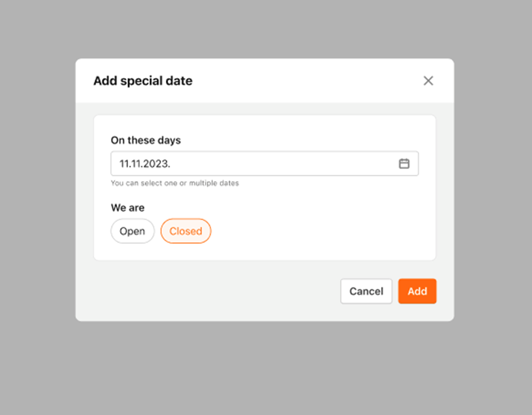Expand the date selection dropdown field
532x415 pixels.
pos(264,163)
